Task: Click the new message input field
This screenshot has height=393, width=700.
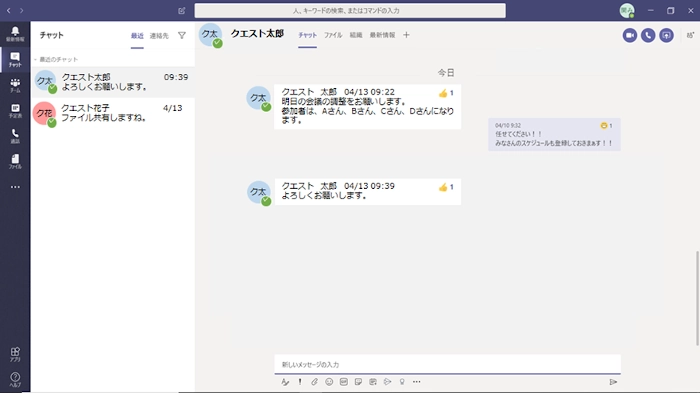Action: (447, 364)
